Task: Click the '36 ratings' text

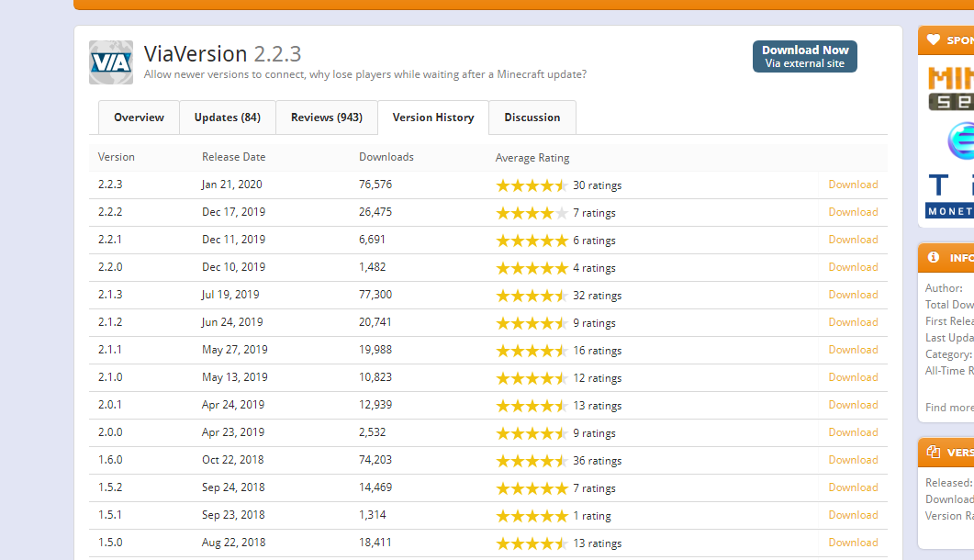Action: [x=597, y=461]
